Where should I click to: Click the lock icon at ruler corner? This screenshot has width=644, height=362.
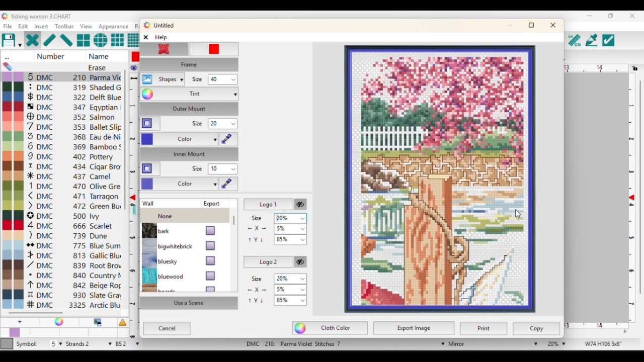pyautogui.click(x=635, y=68)
